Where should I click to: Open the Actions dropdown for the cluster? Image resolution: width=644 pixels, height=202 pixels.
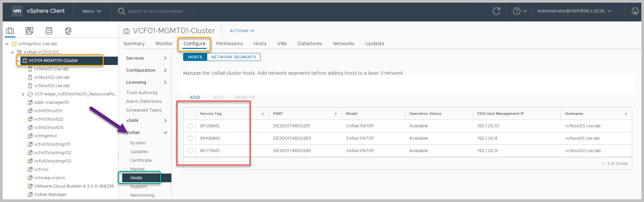(x=242, y=31)
